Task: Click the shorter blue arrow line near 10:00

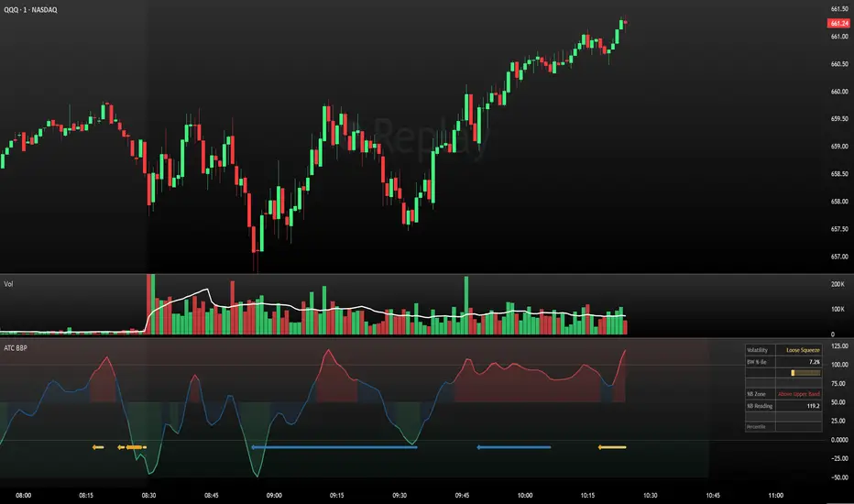Action: pyautogui.click(x=514, y=447)
